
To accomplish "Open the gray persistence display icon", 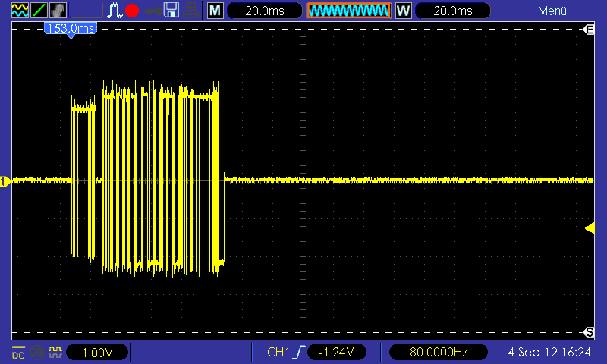I will pos(58,11).
